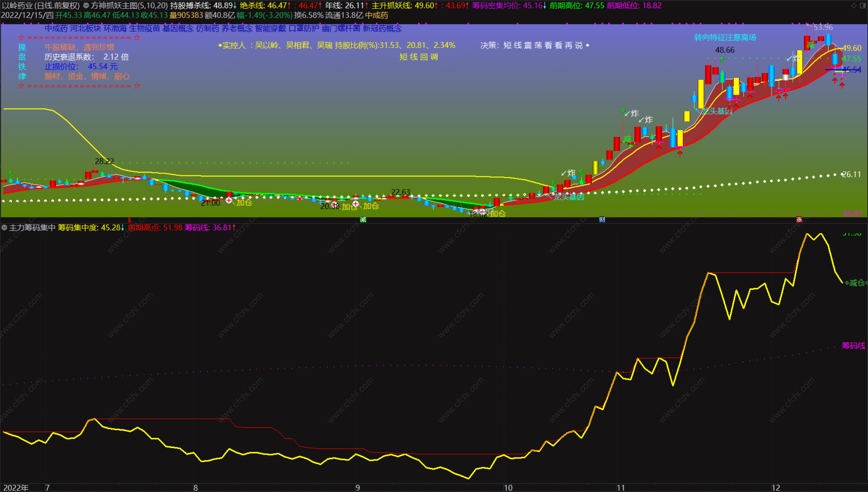Expand the 主力筹码集中 indicator dropdown arrow
868x492 pixels.
pyautogui.click(x=4, y=228)
